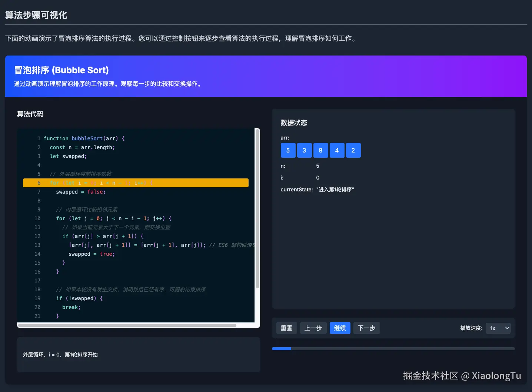This screenshot has width=532, height=392.
Task: Click the swap statement on line 13
Action: (137, 245)
